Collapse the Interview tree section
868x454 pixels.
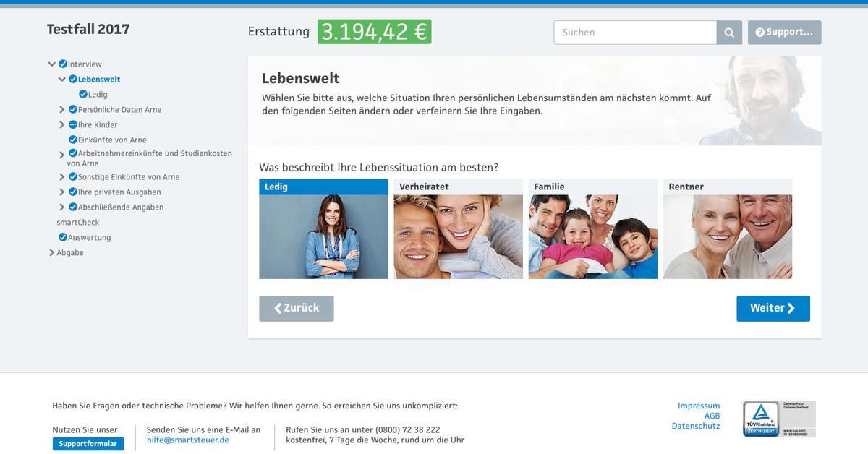pos(52,64)
